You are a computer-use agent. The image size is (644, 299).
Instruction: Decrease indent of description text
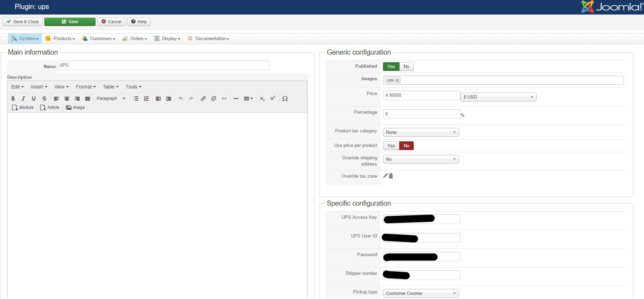tap(158, 99)
